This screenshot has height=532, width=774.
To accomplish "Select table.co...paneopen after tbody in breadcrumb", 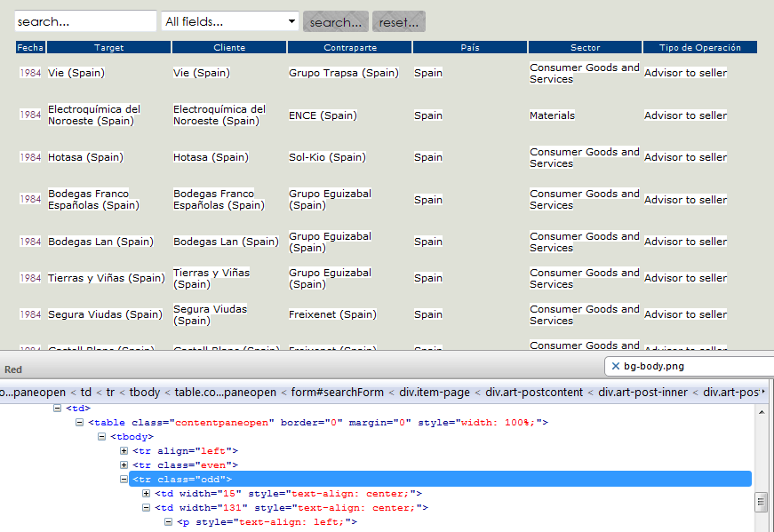I will point(225,393).
